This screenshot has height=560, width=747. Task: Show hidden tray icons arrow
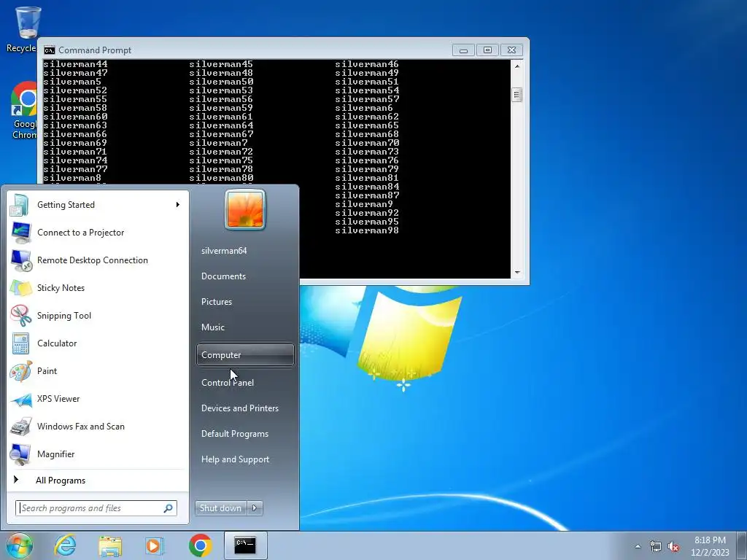[638, 547]
